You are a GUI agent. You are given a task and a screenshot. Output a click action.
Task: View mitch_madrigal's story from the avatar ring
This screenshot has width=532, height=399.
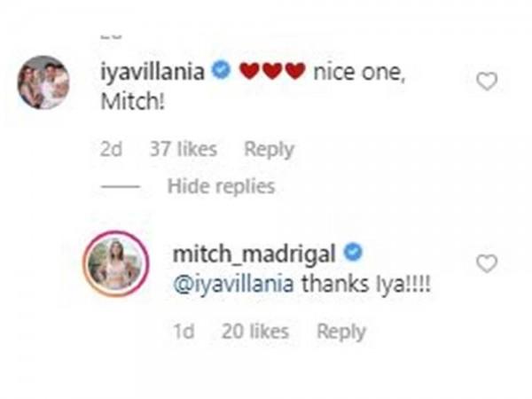point(115,264)
